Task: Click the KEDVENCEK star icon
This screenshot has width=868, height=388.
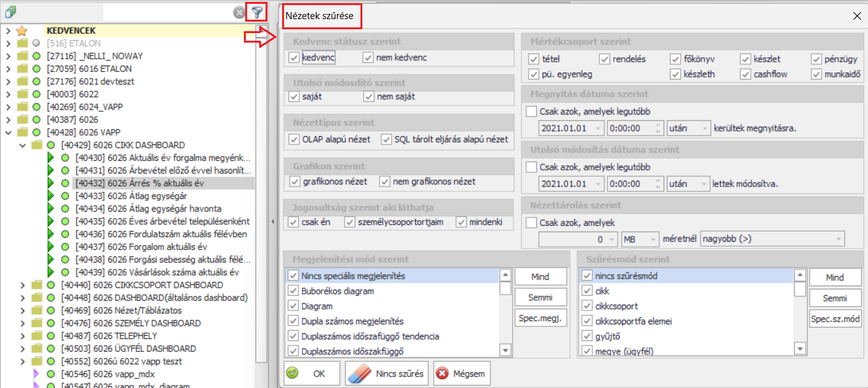Action: click(x=22, y=31)
